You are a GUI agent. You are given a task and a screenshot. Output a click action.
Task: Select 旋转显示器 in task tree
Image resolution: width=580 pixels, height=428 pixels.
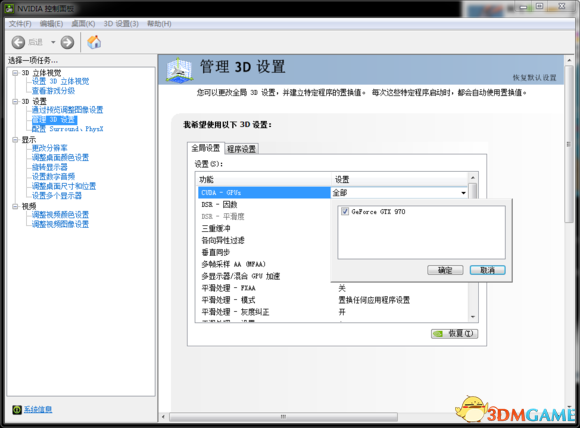[50, 167]
